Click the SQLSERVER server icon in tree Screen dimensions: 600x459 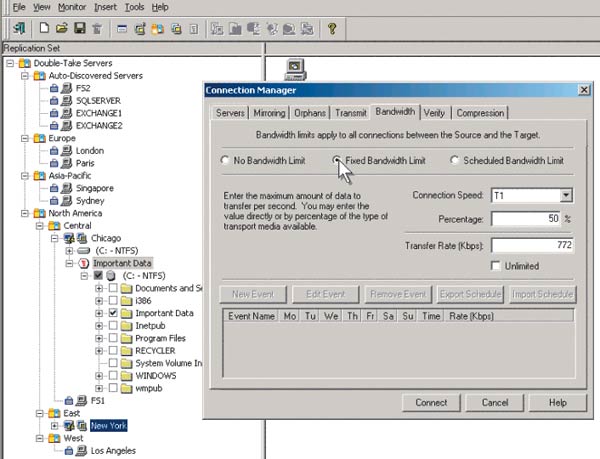(x=65, y=101)
